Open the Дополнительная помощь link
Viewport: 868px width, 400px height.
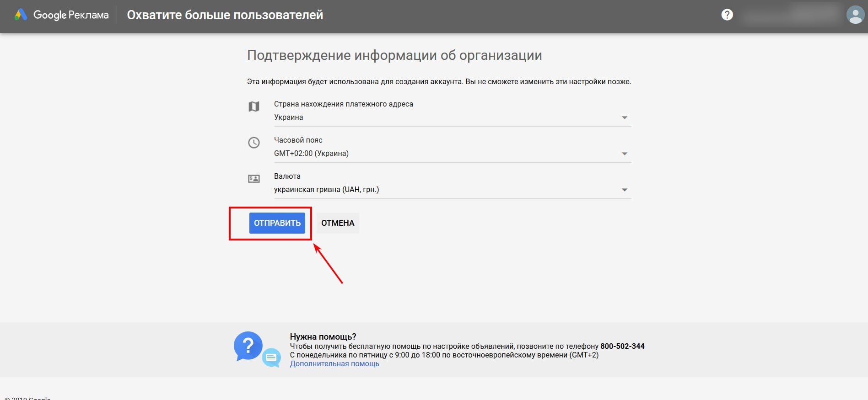coord(334,364)
